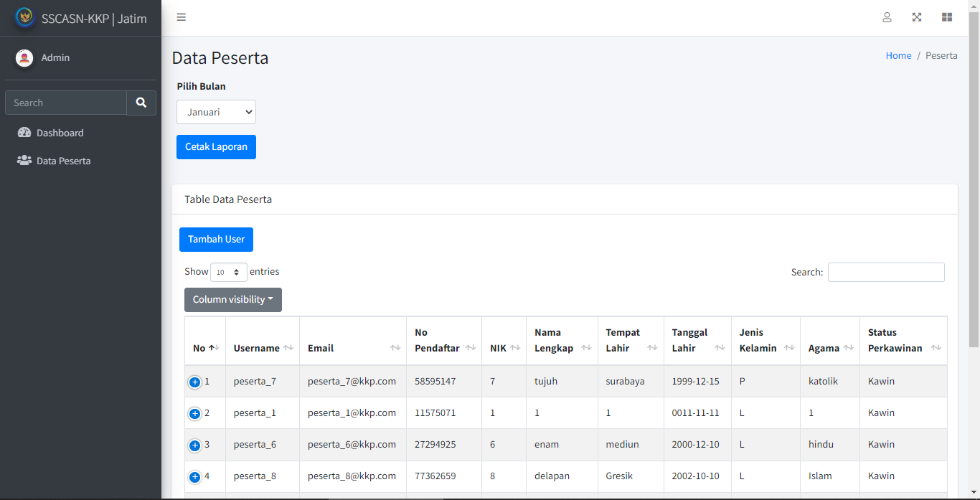The height and width of the screenshot is (500, 980).
Task: Click the table Search input field
Action: (886, 272)
